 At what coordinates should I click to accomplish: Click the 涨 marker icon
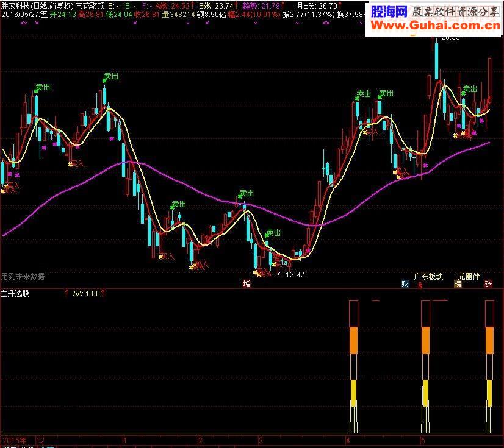tap(488, 283)
